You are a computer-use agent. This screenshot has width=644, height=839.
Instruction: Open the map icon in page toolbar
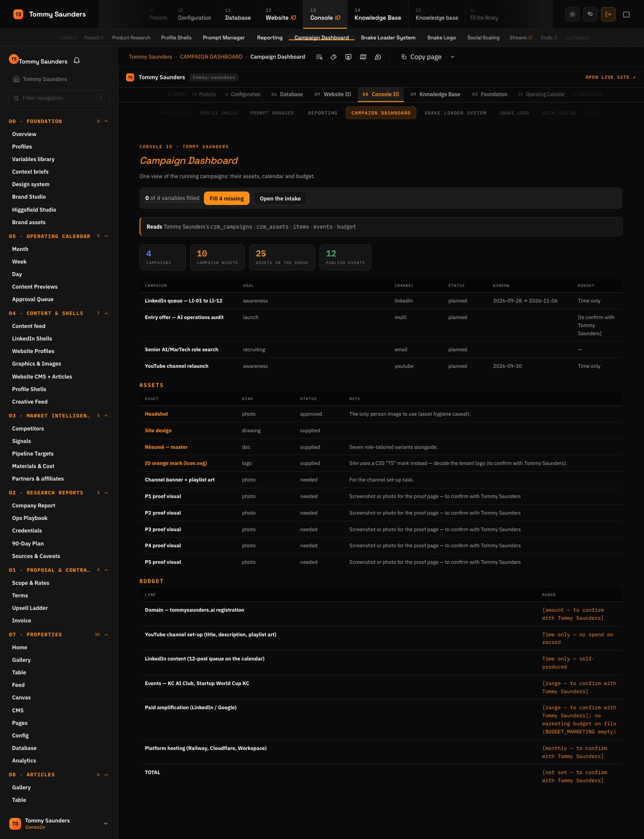(x=363, y=57)
